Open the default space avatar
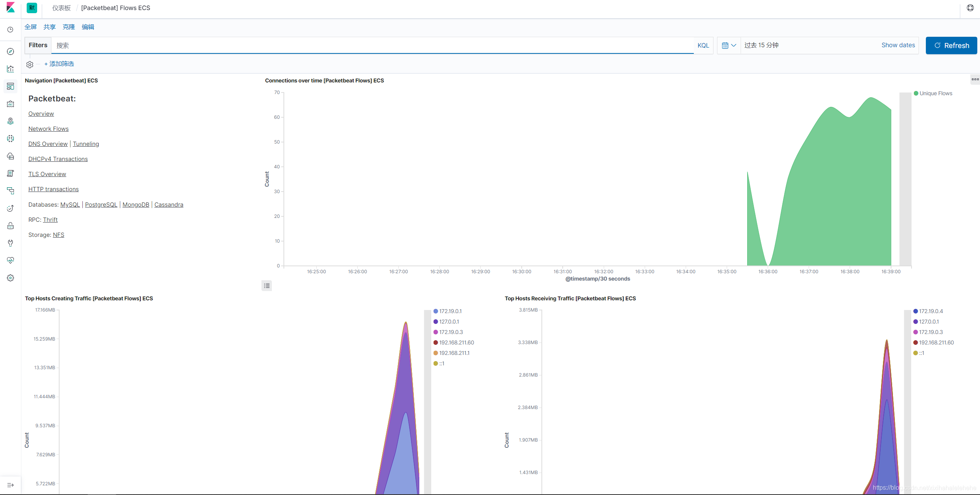Image resolution: width=980 pixels, height=495 pixels. [x=32, y=8]
